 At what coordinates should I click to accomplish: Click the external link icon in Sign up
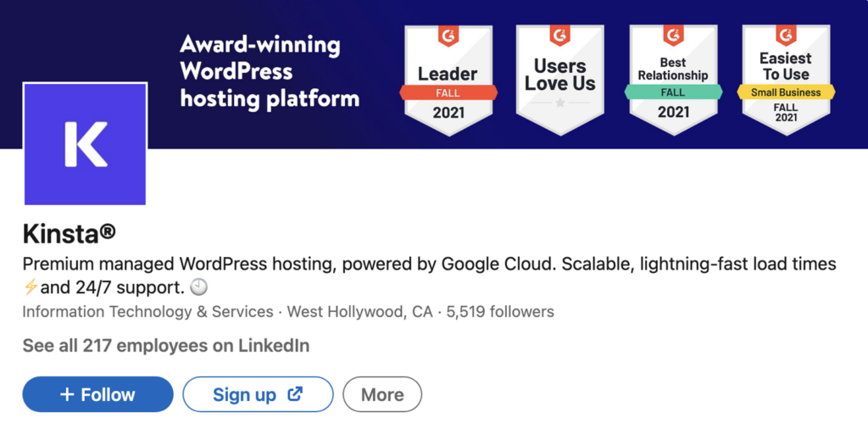(x=296, y=394)
